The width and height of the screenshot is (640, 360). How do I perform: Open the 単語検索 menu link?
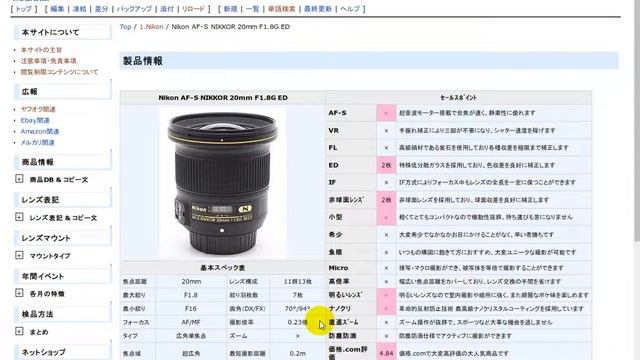pos(281,9)
